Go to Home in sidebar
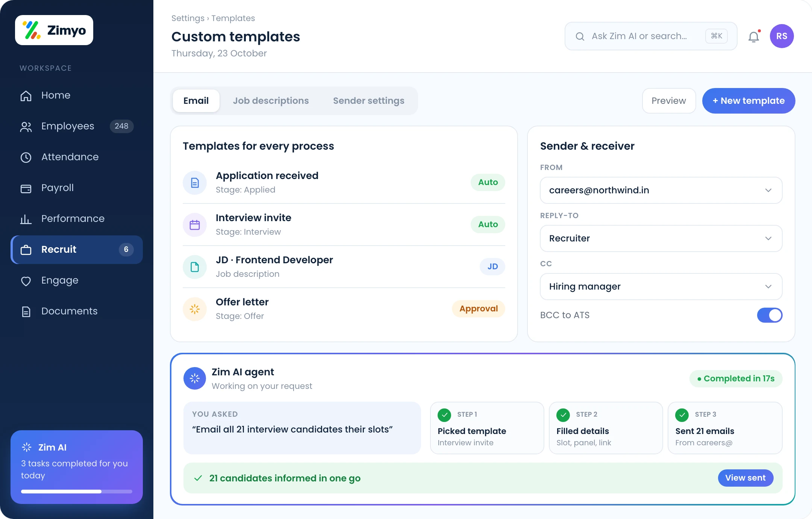The height and width of the screenshot is (519, 812). pyautogui.click(x=77, y=96)
